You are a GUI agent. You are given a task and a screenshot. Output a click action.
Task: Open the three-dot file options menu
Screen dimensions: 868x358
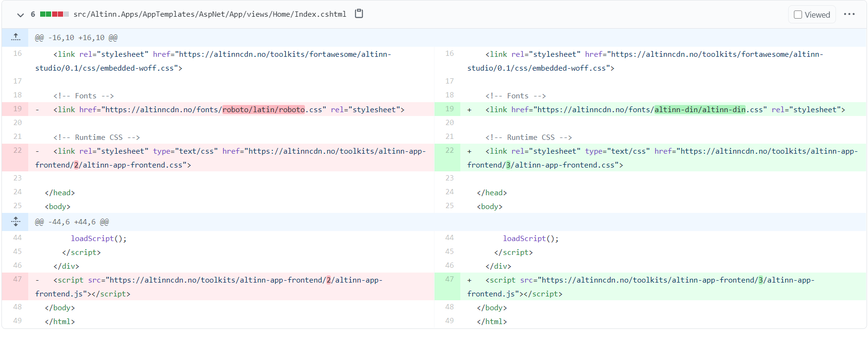pyautogui.click(x=849, y=14)
